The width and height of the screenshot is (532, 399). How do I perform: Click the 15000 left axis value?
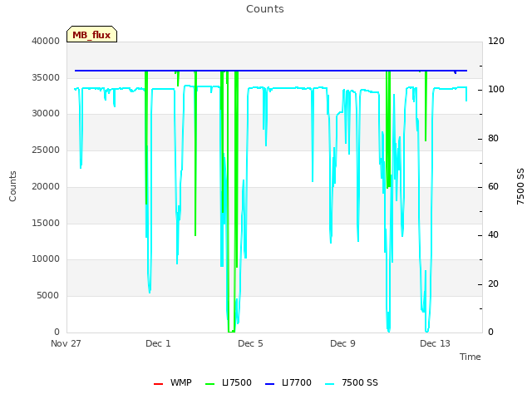point(46,224)
